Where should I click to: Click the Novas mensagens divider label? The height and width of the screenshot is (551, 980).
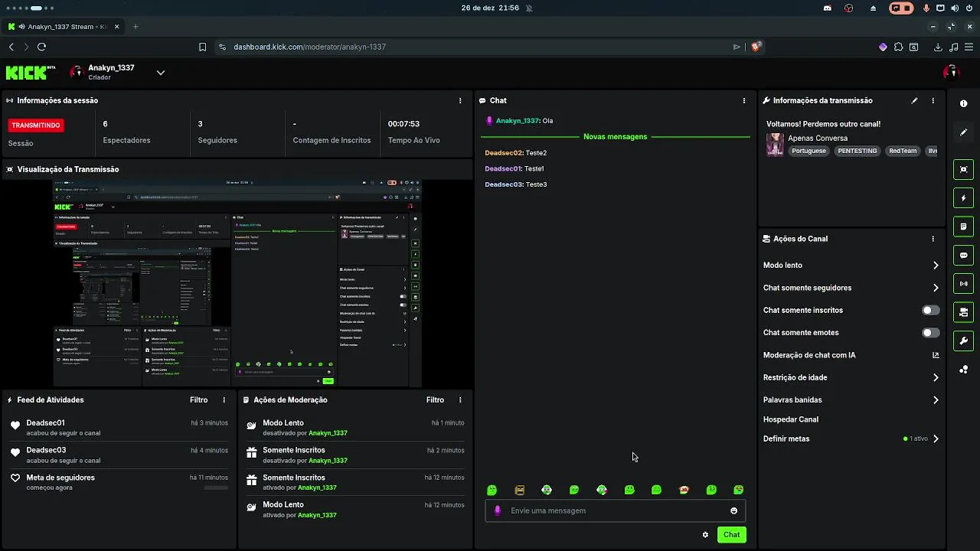point(615,137)
